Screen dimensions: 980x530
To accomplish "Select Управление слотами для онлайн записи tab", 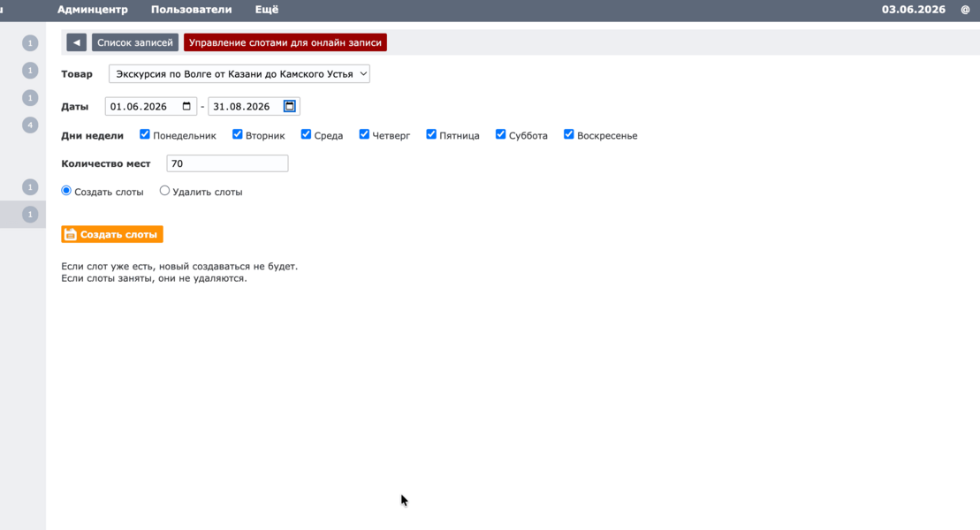I will (x=285, y=42).
